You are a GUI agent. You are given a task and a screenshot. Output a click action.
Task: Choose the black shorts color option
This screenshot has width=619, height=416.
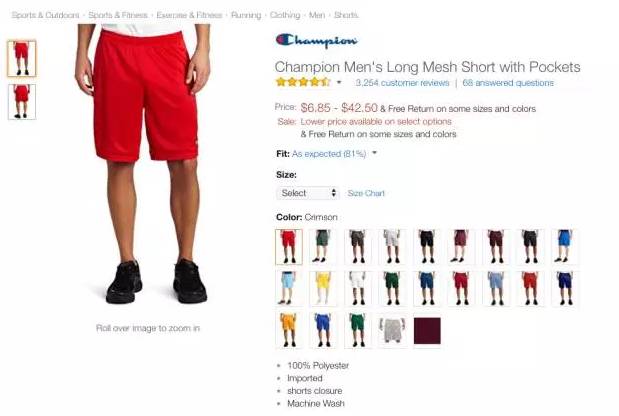point(427,246)
